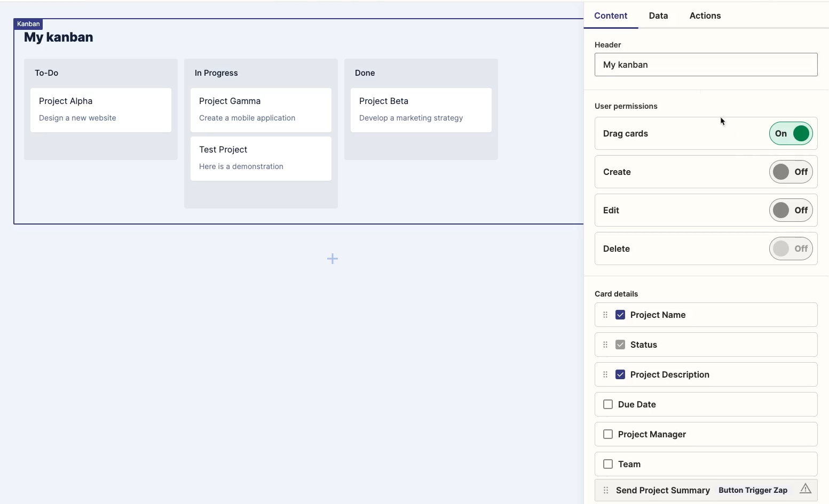Click the text Create a mobile application
Image resolution: width=829 pixels, height=504 pixels.
click(x=247, y=118)
